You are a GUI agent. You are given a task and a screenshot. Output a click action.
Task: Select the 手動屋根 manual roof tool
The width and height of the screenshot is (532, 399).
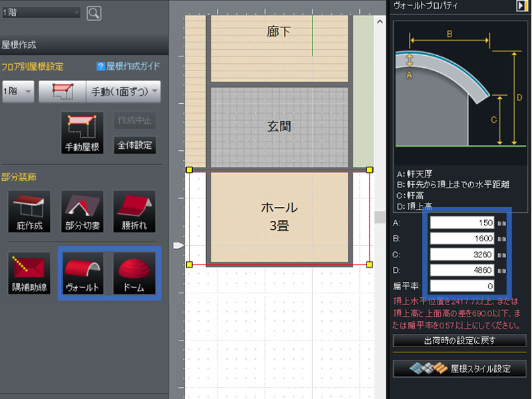pos(82,133)
